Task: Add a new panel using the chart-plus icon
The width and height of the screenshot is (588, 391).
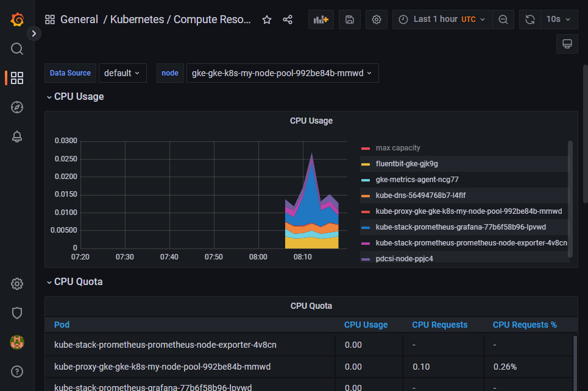Action: (321, 19)
